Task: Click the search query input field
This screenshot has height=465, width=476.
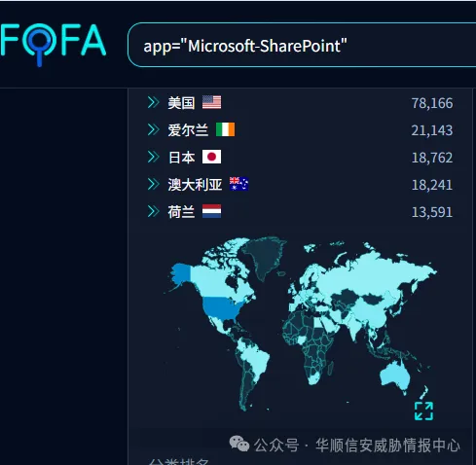Action: [x=302, y=45]
